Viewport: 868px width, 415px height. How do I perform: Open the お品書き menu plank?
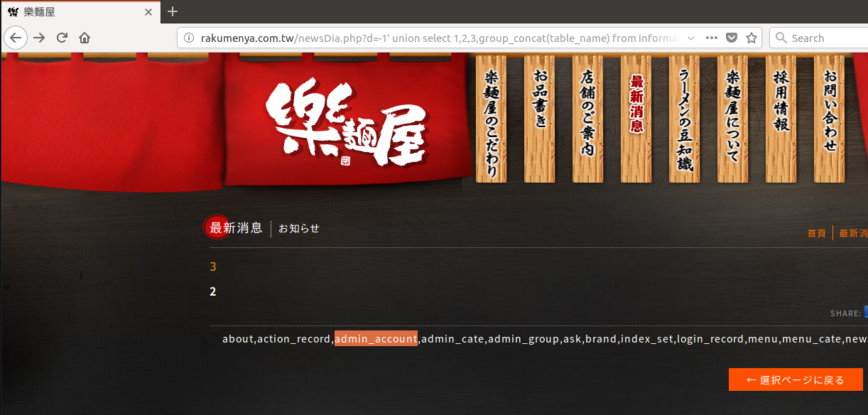point(539,118)
